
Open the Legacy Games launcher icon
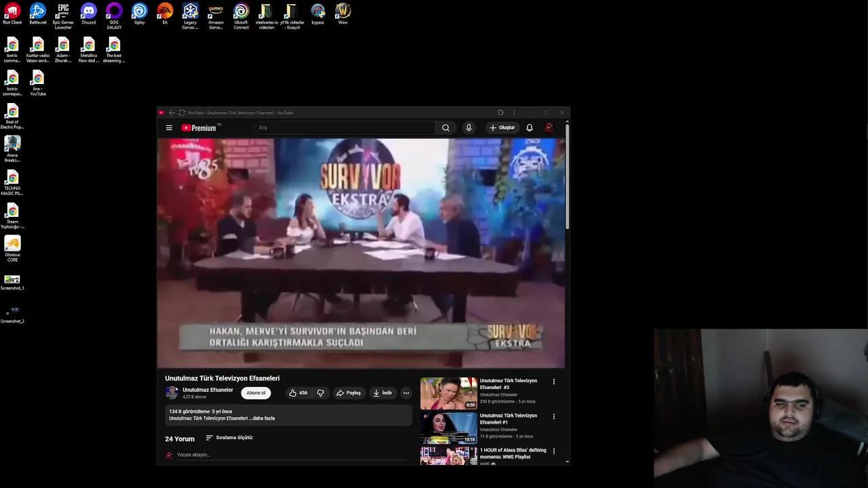[x=191, y=16]
